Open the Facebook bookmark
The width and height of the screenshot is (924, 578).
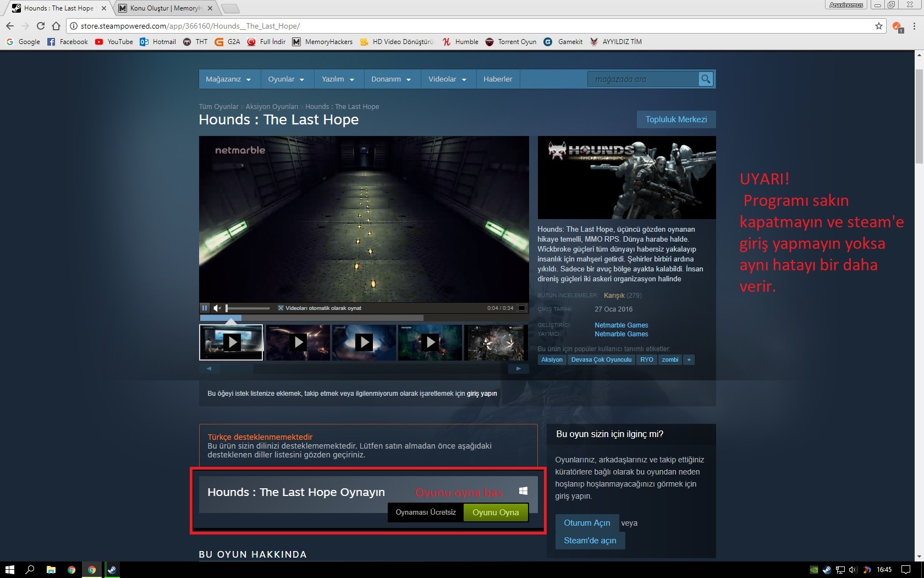[x=67, y=42]
